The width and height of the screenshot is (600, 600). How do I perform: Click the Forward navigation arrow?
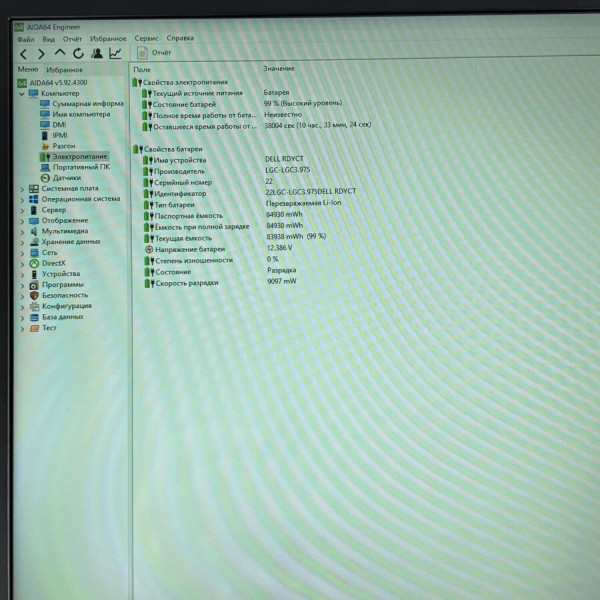point(41,54)
